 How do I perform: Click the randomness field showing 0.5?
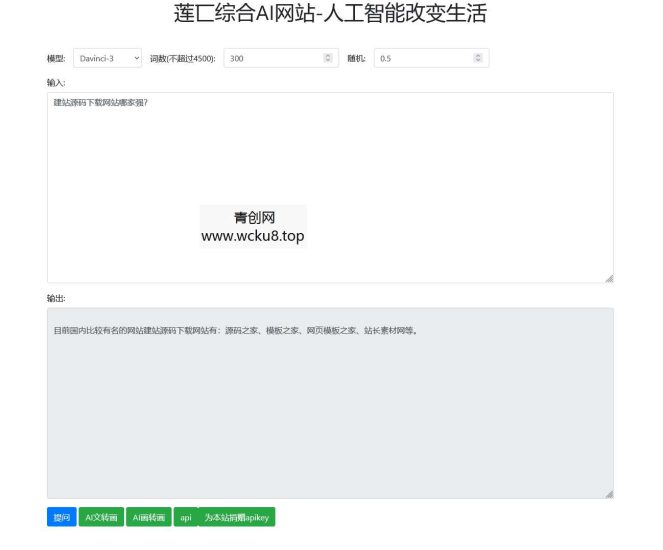click(x=431, y=58)
